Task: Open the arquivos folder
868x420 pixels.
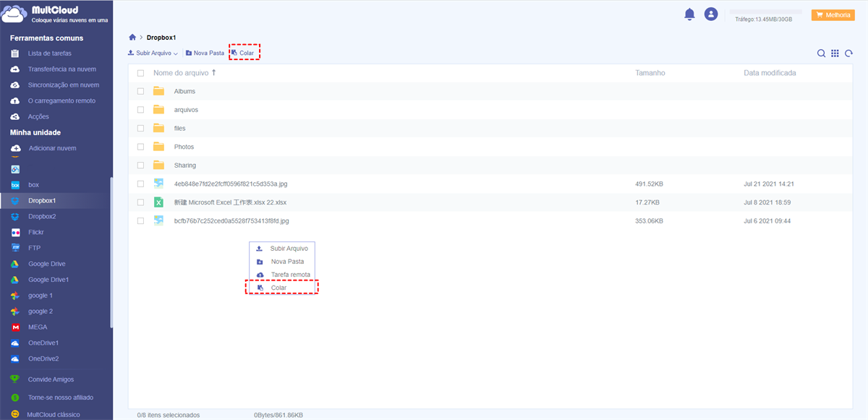Action: 186,110
